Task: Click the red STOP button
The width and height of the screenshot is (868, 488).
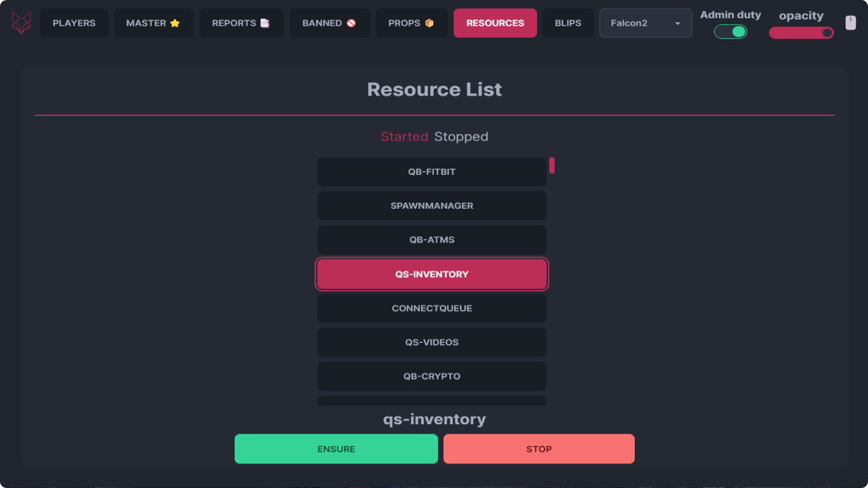Action: click(x=539, y=449)
